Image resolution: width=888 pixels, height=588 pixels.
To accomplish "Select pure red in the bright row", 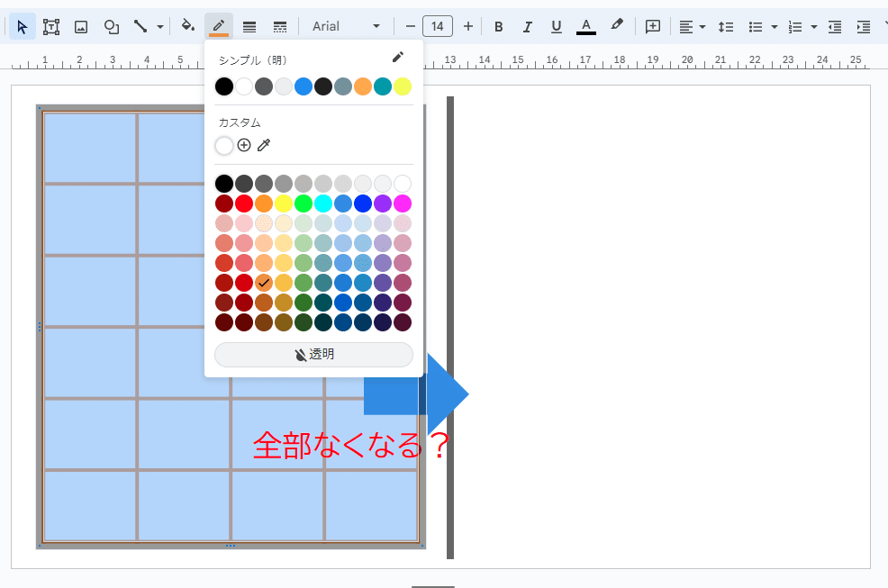I will pyautogui.click(x=244, y=204).
